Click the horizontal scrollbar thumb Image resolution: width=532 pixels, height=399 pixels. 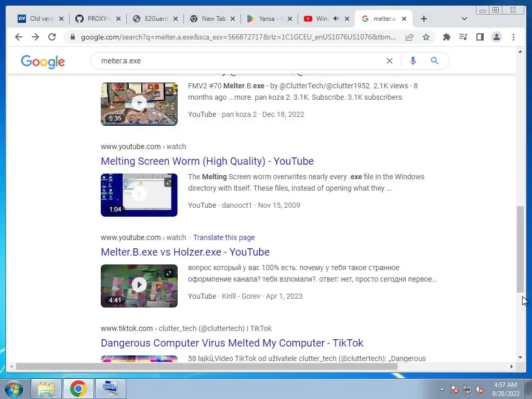[x=206, y=366]
